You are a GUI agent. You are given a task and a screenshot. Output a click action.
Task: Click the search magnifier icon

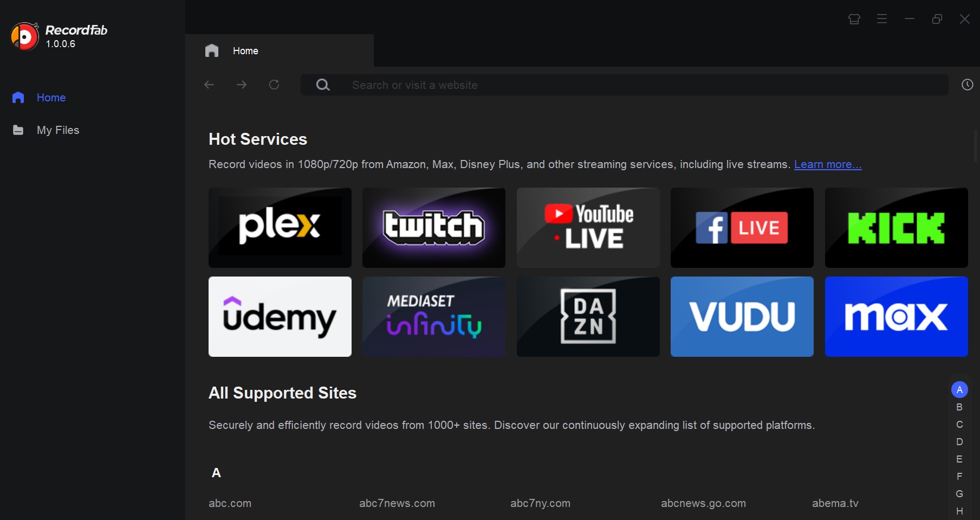tap(323, 85)
